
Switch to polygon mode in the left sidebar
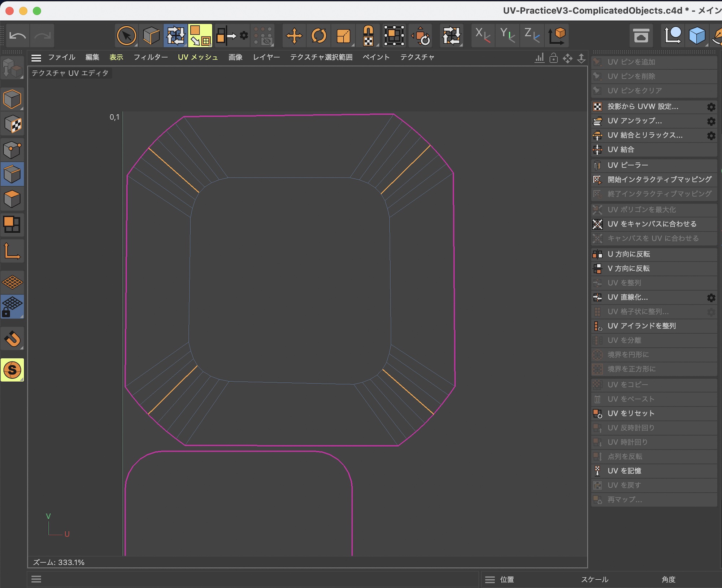12,199
